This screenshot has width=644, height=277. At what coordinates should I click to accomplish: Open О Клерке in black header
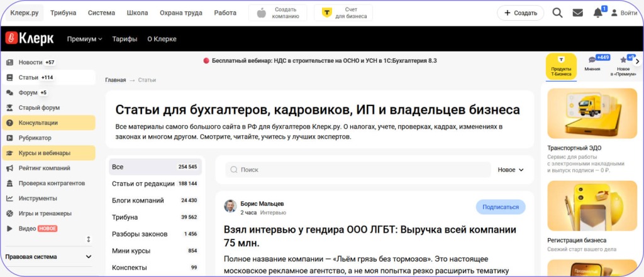coord(162,39)
